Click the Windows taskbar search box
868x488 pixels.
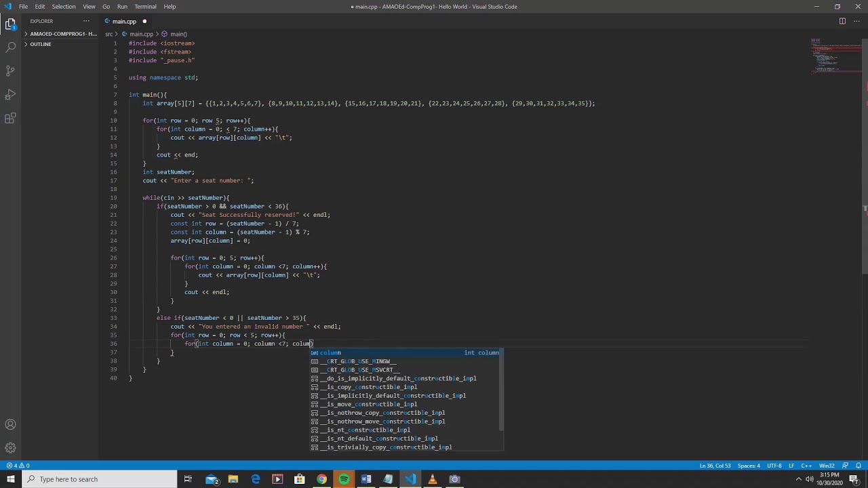[x=100, y=479]
